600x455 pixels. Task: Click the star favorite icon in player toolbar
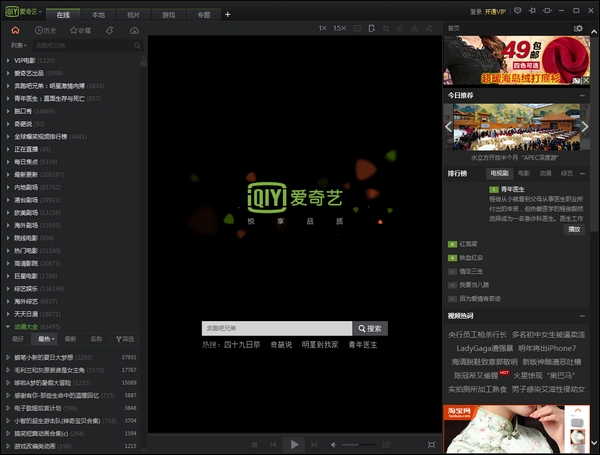tap(400, 29)
